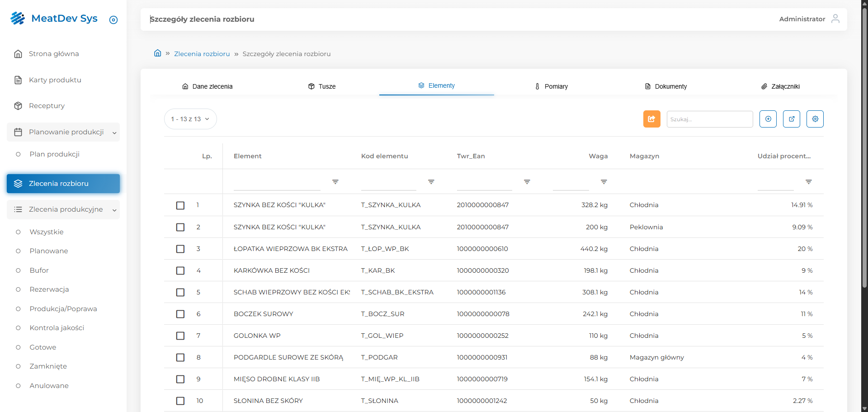
Task: Click the Administrator user profile icon
Action: click(835, 19)
